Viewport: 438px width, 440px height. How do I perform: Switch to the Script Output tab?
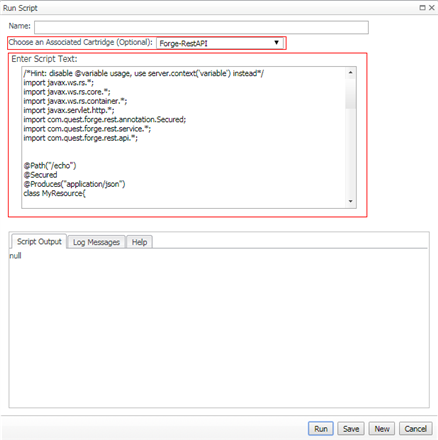(39, 242)
